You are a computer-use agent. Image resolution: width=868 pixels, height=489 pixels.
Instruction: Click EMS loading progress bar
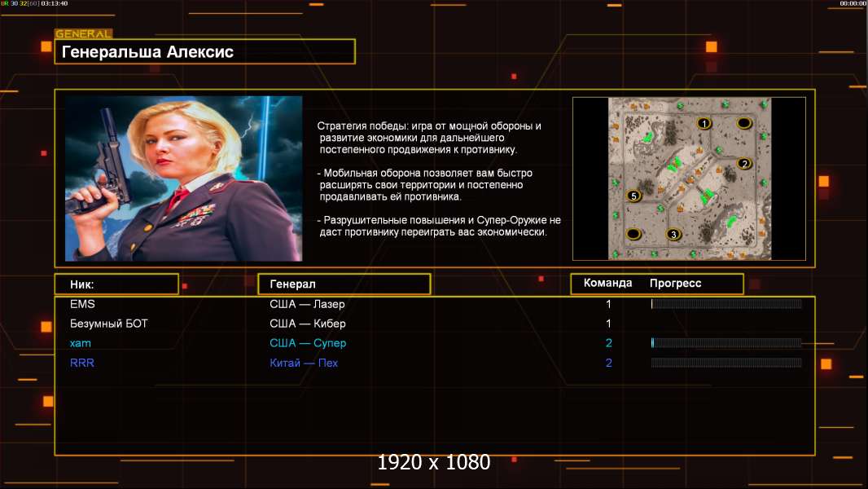click(x=726, y=303)
